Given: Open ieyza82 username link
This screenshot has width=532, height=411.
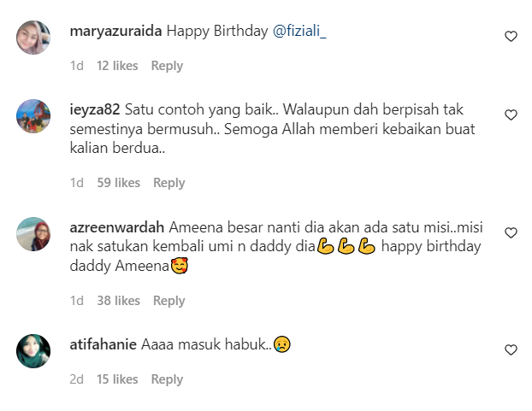Looking at the screenshot, I should point(95,109).
